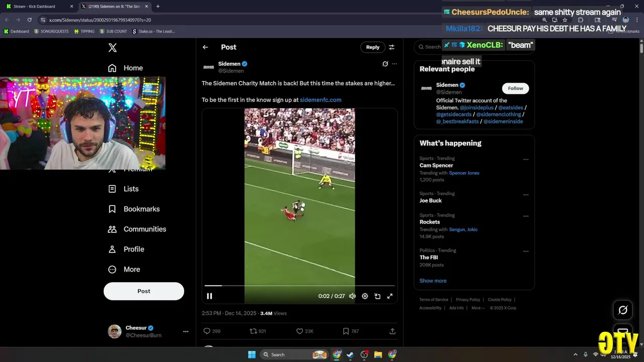Go back using the Post header arrow
Viewport: 644px width, 362px height.
205,47
